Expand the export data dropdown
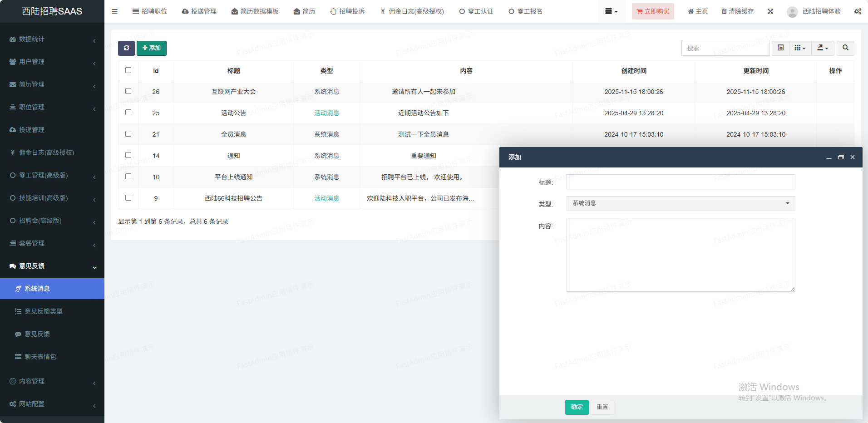Screen dimensions: 868x423 823,48
